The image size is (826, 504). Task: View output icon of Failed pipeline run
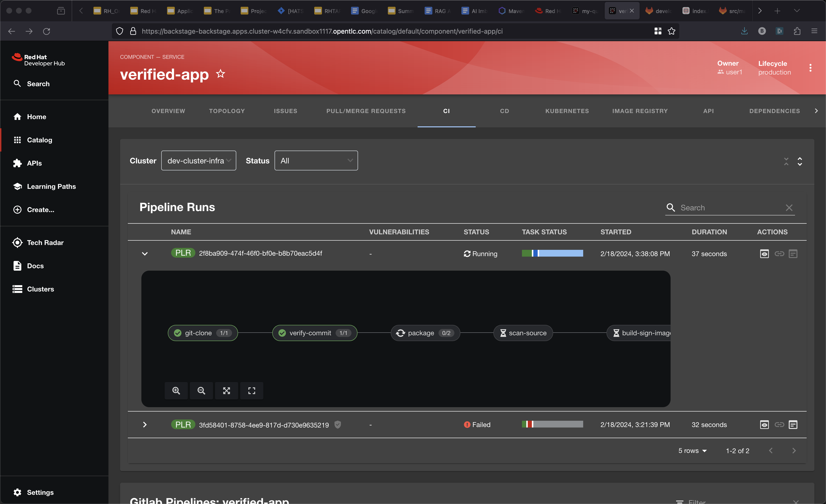click(x=793, y=425)
